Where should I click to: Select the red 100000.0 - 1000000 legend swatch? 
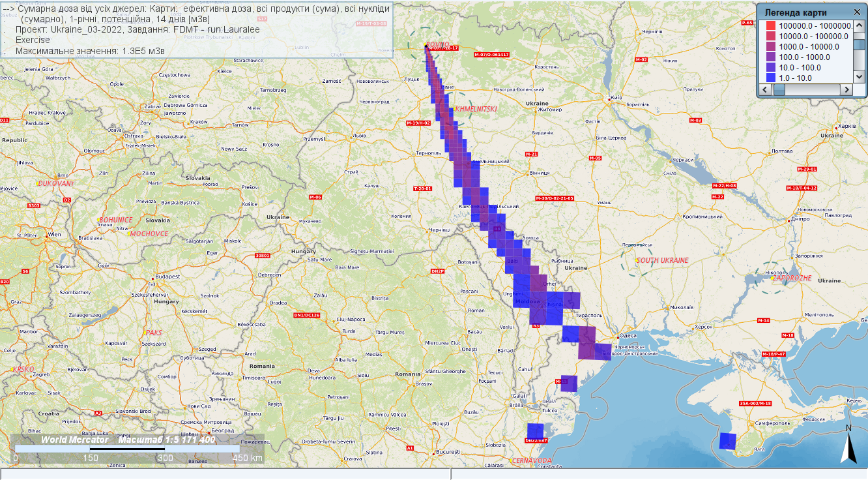click(x=770, y=26)
